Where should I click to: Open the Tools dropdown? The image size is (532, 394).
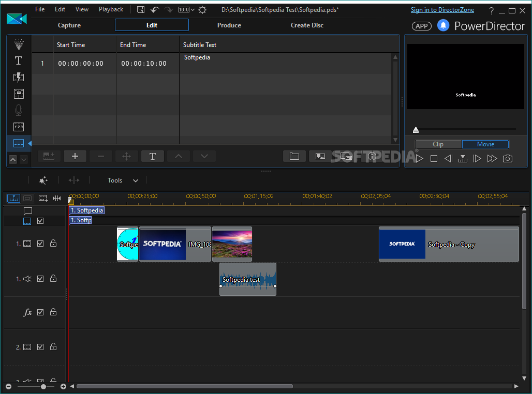click(x=123, y=180)
